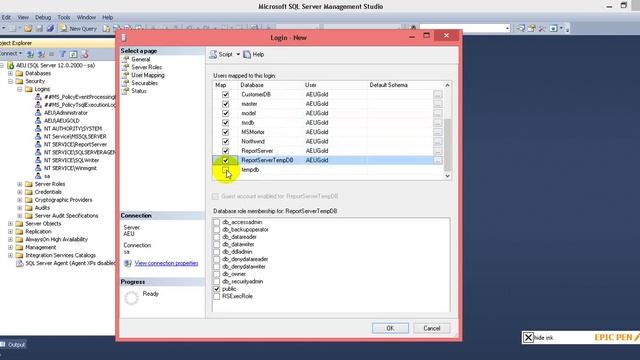Uncheck the Map box for model database

(225, 113)
